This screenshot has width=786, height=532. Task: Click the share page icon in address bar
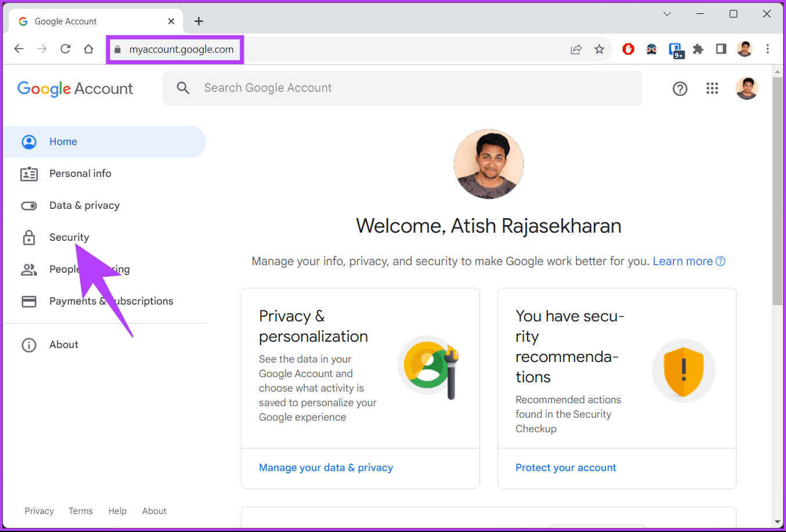pos(576,49)
